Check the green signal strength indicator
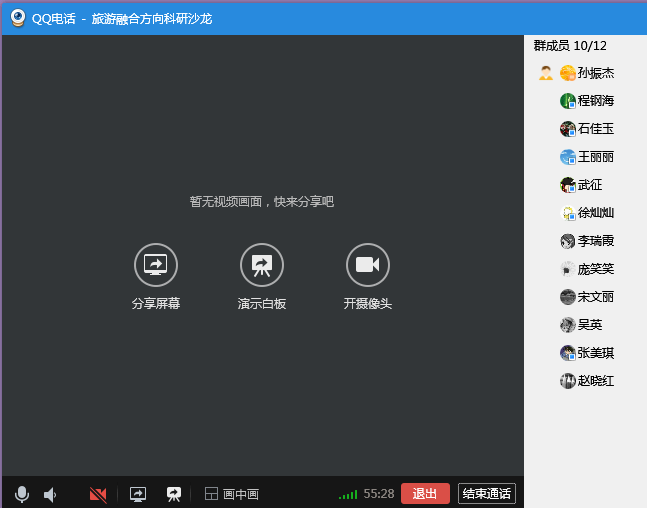This screenshot has height=508, width=647. point(348,494)
